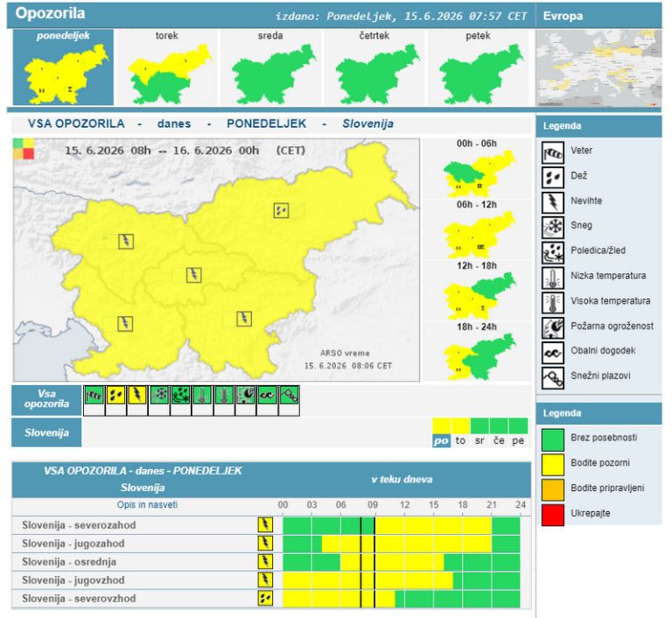Click the Opis in nasveti link

pos(147,505)
